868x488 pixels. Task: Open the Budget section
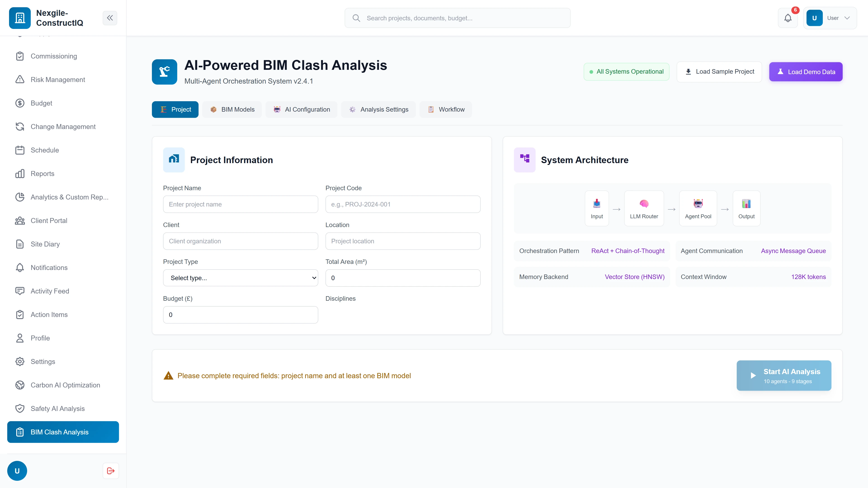coord(41,103)
